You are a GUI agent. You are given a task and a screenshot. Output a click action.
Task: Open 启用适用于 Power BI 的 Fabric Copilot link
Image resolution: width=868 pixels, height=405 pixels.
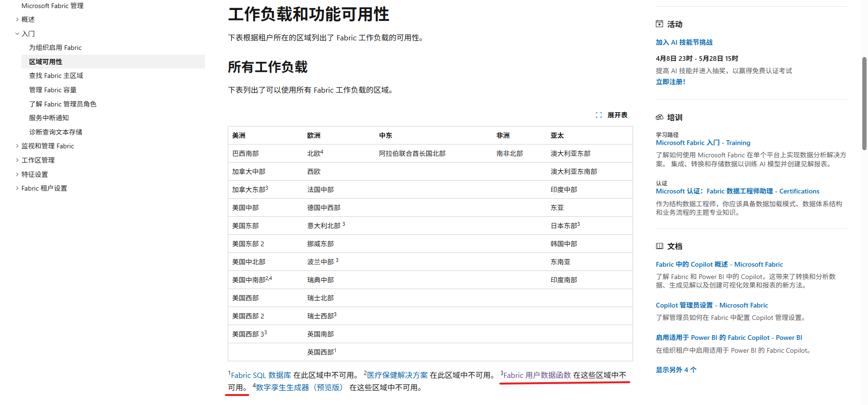tap(729, 337)
